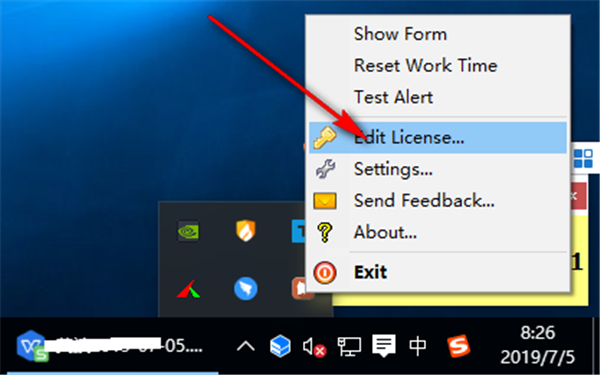Click the muted speaker volume icon

314,347
